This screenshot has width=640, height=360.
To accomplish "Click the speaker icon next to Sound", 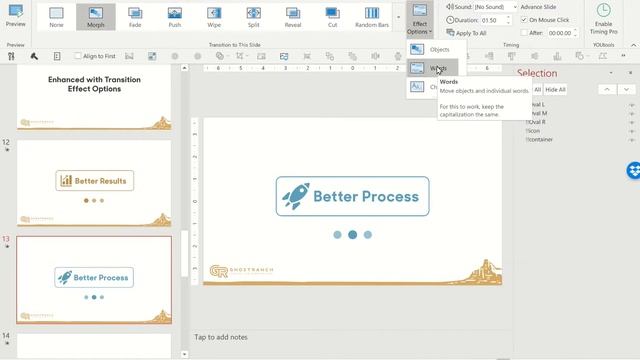I will (x=450, y=7).
